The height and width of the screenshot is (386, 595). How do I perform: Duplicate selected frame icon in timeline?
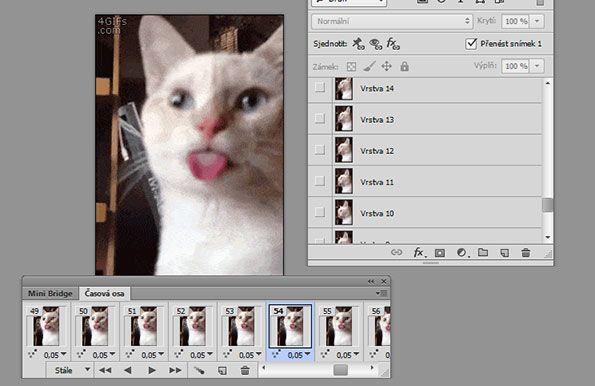222,370
